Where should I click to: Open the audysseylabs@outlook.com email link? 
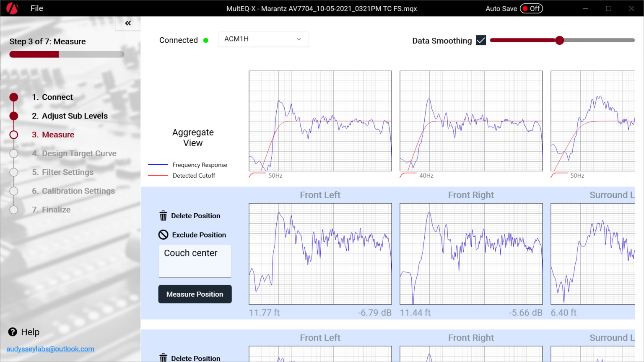click(x=50, y=349)
